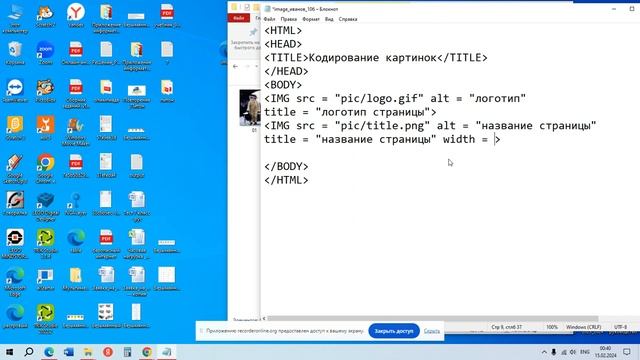640x360 pixels.
Task: Open File Explorer from the taskbar
Action: tap(88, 351)
